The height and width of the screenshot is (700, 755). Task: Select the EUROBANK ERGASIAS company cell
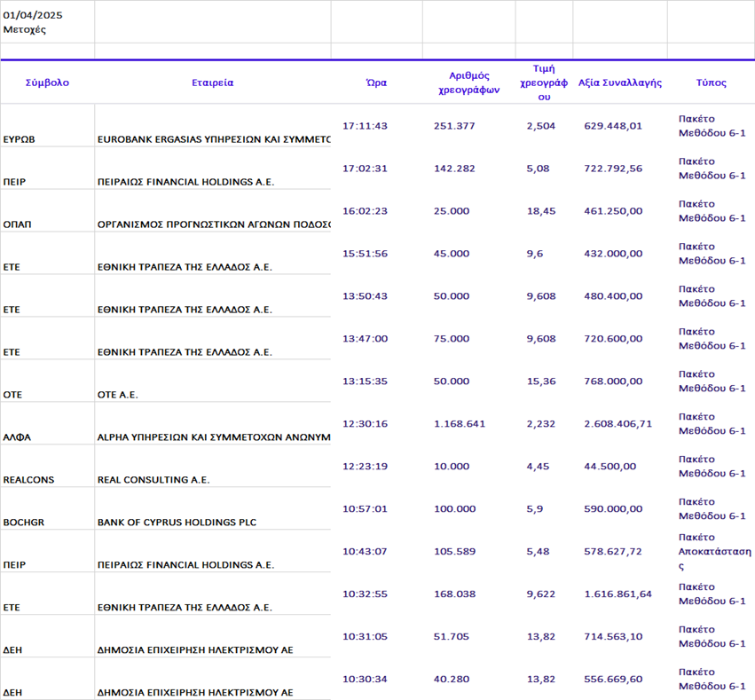(214, 139)
